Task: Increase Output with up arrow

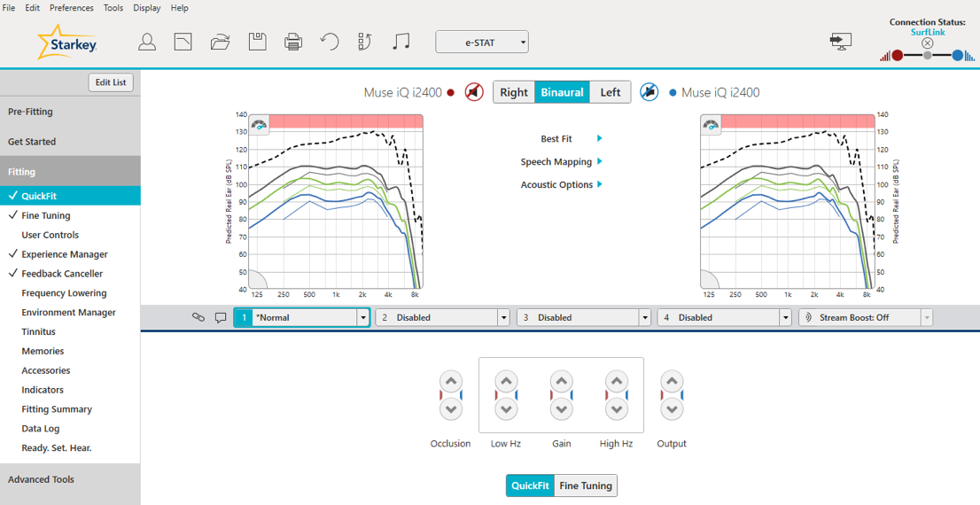Action: coord(672,381)
